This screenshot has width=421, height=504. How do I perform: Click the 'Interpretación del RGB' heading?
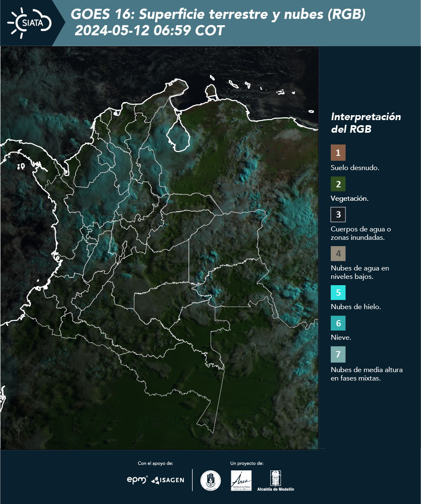(366, 123)
